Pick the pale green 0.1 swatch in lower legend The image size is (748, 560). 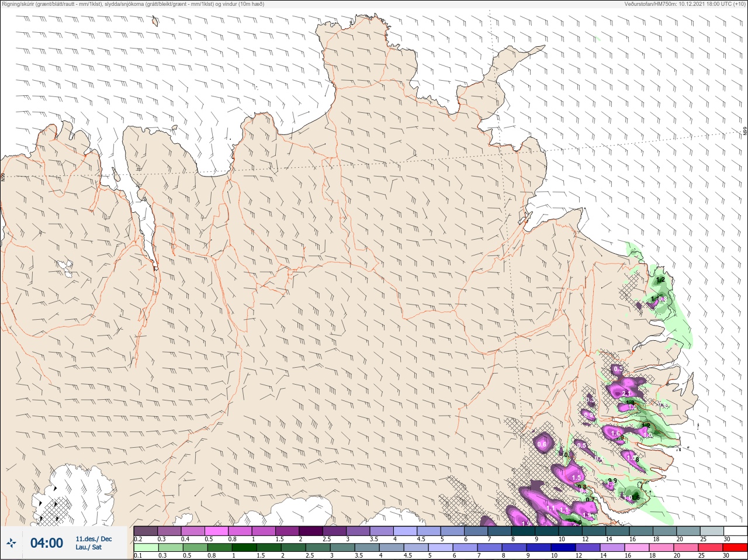146,548
